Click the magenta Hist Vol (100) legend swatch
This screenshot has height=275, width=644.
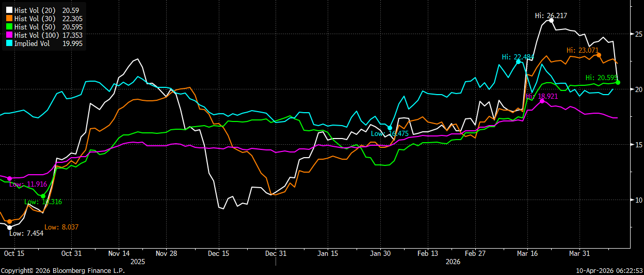[x=8, y=35]
